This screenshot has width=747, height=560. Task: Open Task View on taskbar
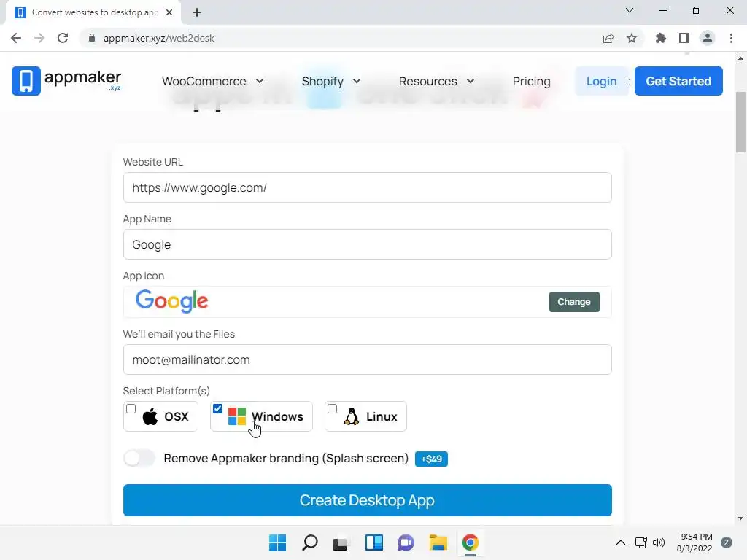[340, 542]
